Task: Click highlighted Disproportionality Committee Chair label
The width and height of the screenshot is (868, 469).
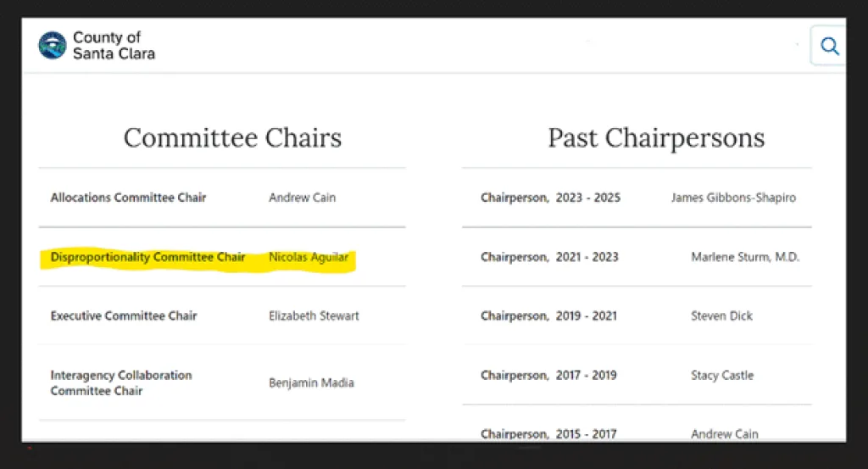Action: tap(147, 257)
